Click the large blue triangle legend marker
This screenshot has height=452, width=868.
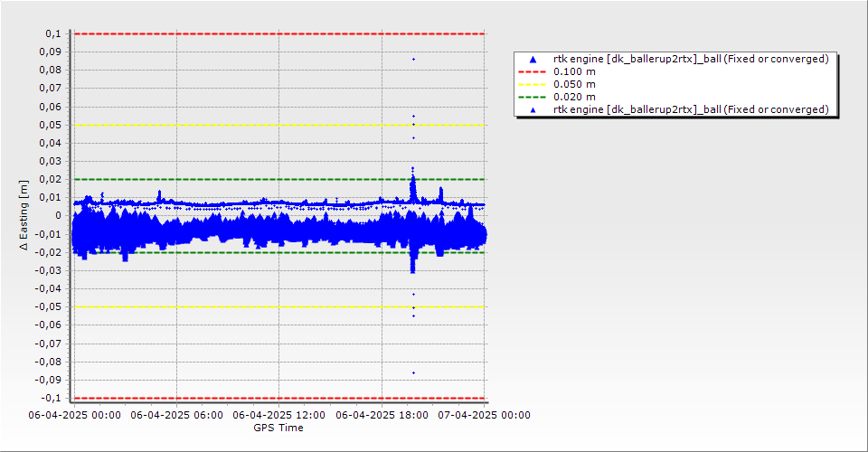pyautogui.click(x=533, y=59)
